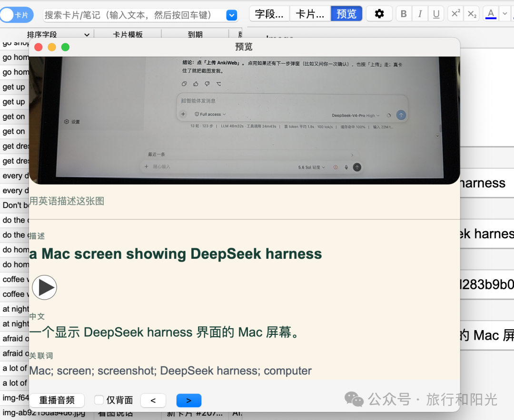The height and width of the screenshot is (420, 514).
Task: Click the Chinese translation sentence in preview
Action: pyautogui.click(x=164, y=332)
